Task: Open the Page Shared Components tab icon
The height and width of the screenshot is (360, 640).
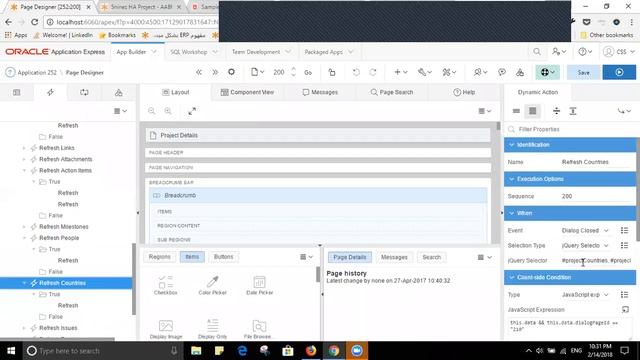Action: [118, 93]
